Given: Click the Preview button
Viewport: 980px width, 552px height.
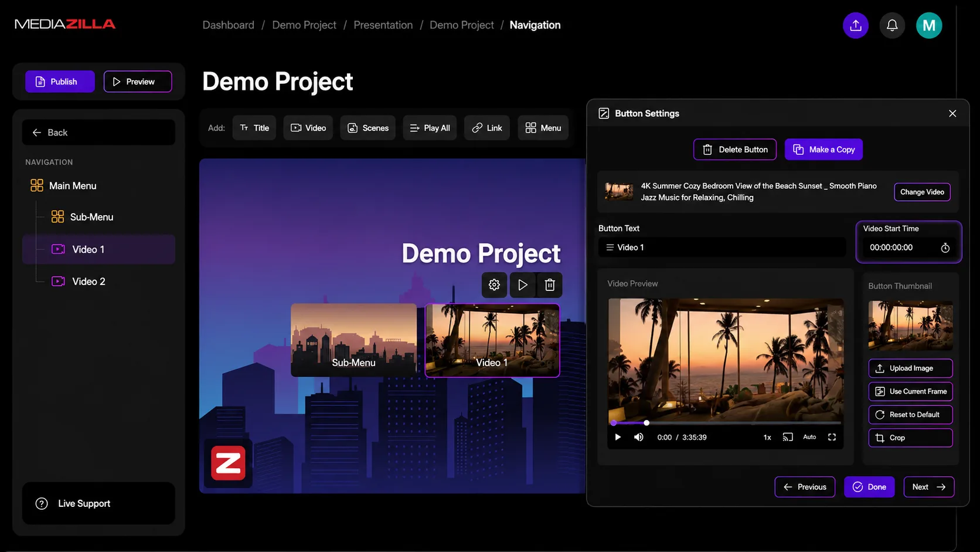Looking at the screenshot, I should (138, 82).
